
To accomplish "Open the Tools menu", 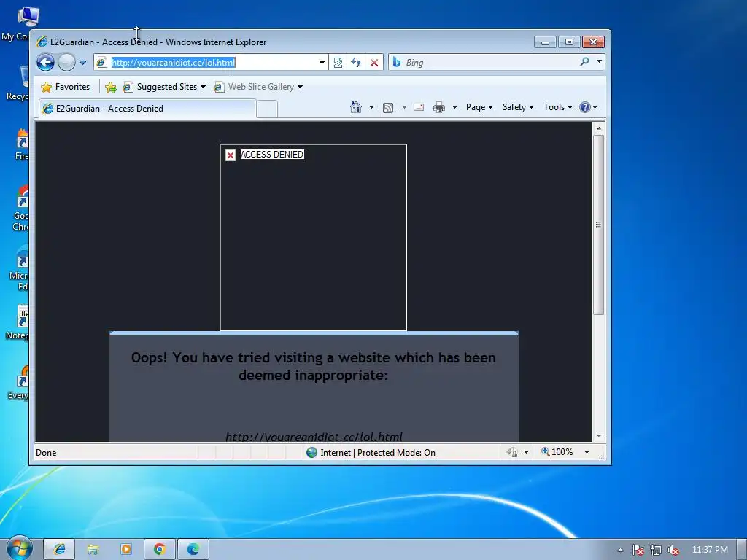I will tap(558, 107).
